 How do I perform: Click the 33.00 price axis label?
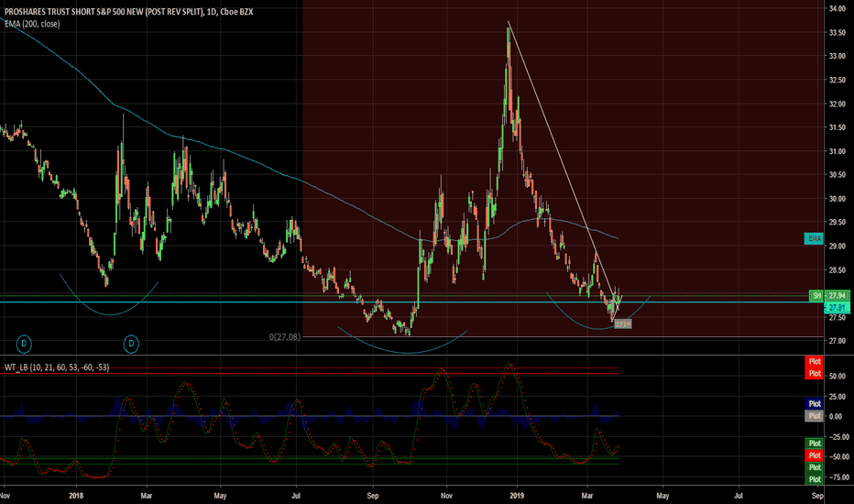coord(838,56)
